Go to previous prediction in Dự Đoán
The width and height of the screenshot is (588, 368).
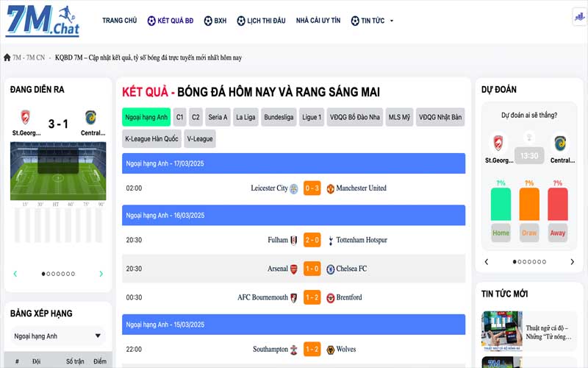487,262
